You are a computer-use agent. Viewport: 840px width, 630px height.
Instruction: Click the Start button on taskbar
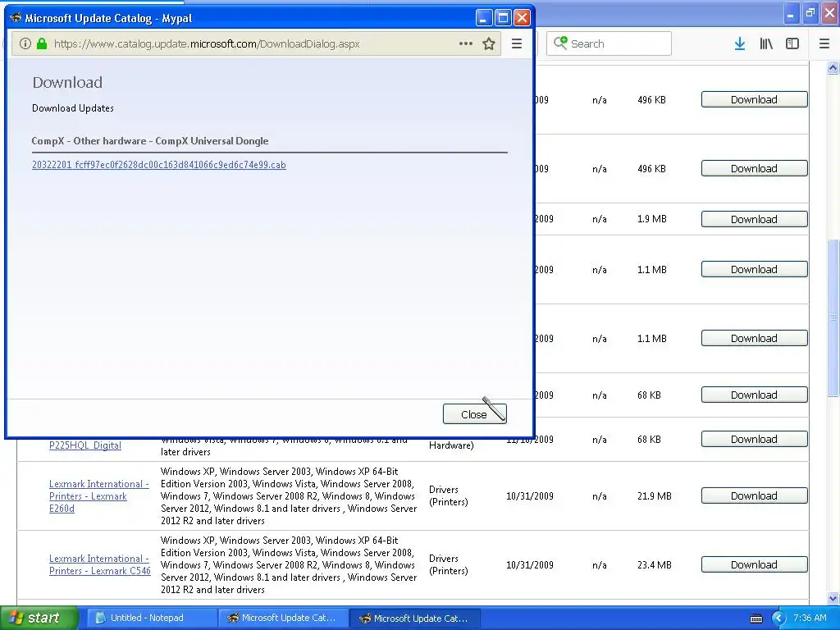(x=39, y=618)
